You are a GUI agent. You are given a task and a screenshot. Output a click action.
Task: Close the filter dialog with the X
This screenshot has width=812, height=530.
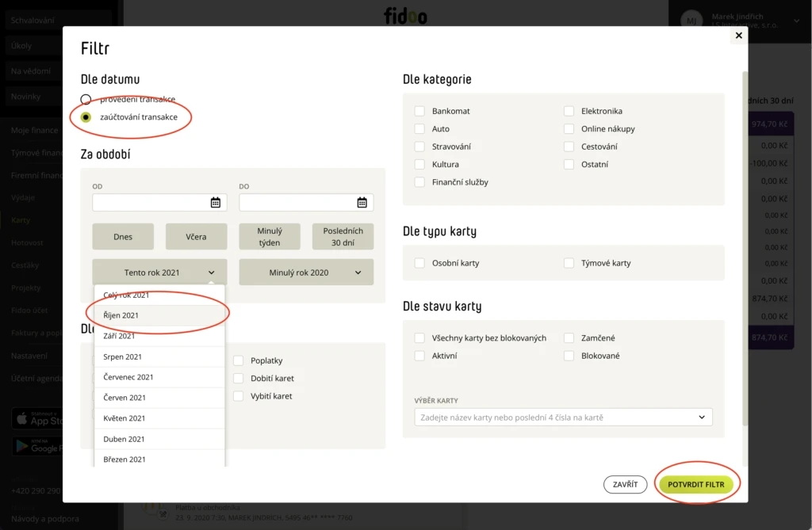(738, 35)
